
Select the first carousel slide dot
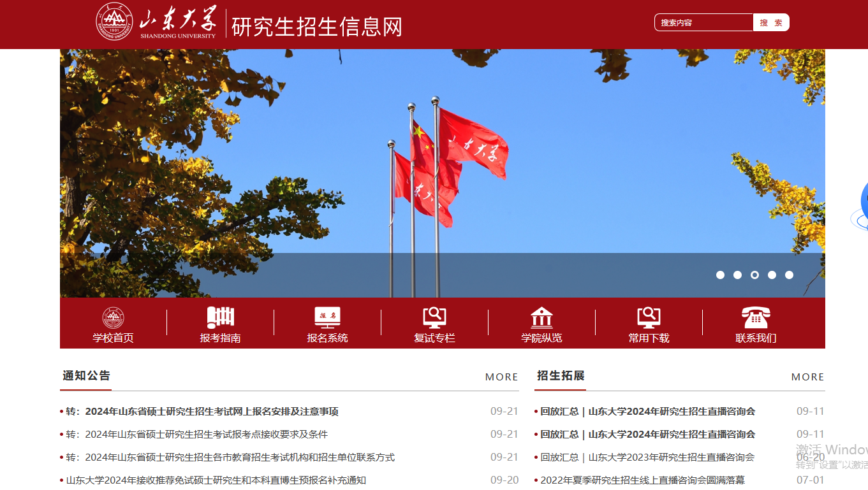tap(720, 275)
